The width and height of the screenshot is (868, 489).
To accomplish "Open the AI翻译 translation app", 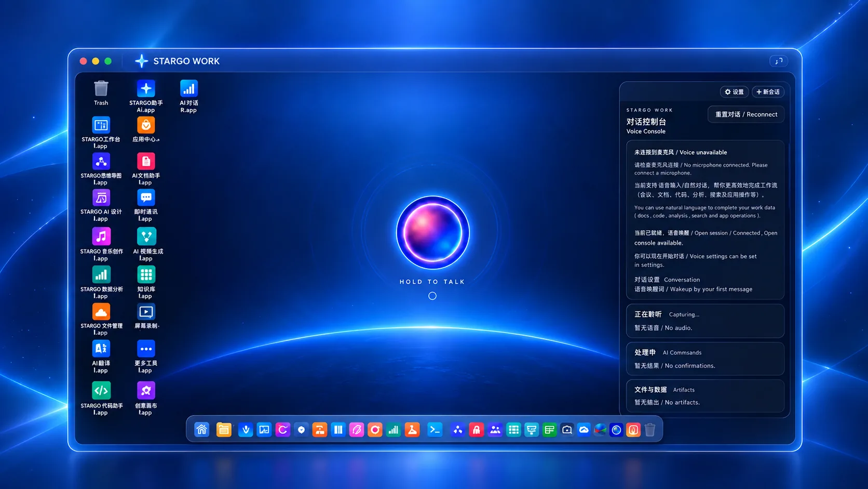I will (x=101, y=349).
